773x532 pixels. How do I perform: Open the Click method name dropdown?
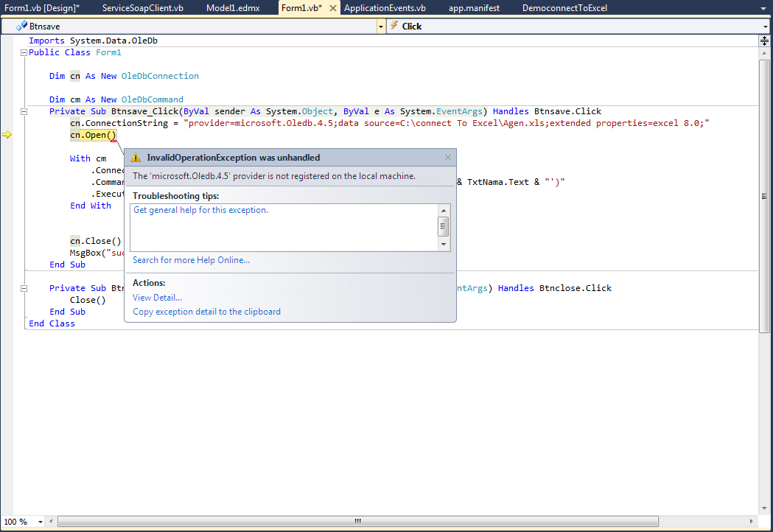point(765,26)
